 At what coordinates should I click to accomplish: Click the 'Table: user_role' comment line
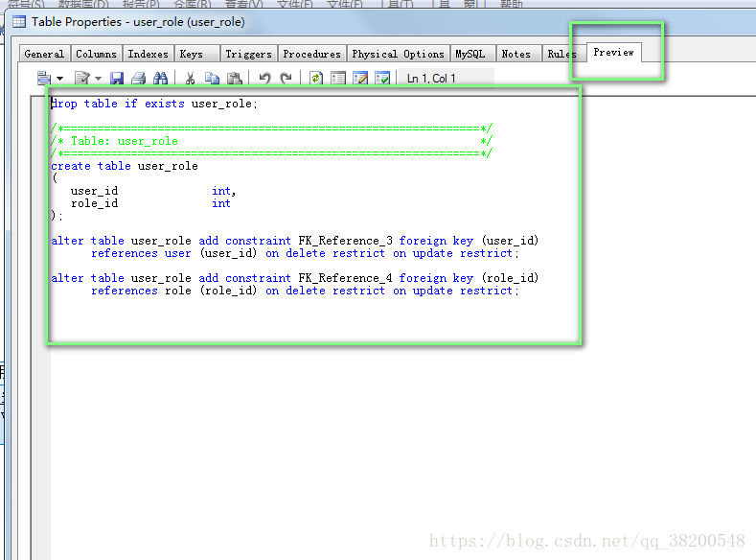271,141
